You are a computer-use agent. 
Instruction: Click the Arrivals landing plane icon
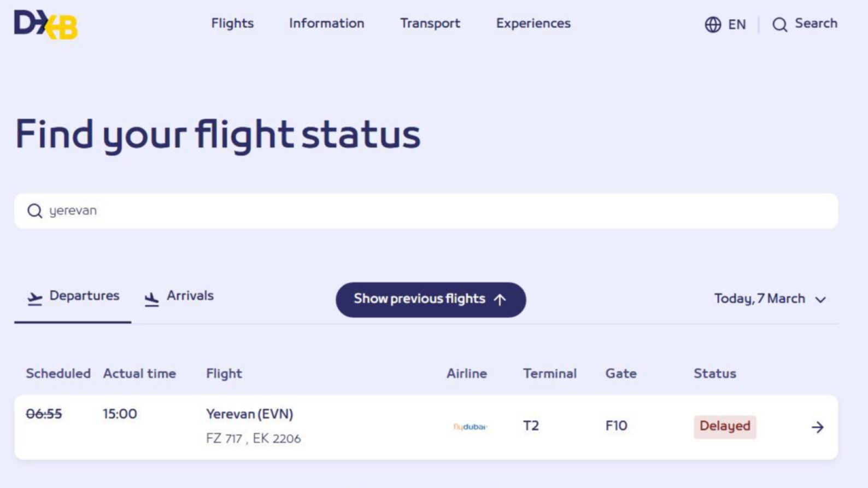point(151,299)
